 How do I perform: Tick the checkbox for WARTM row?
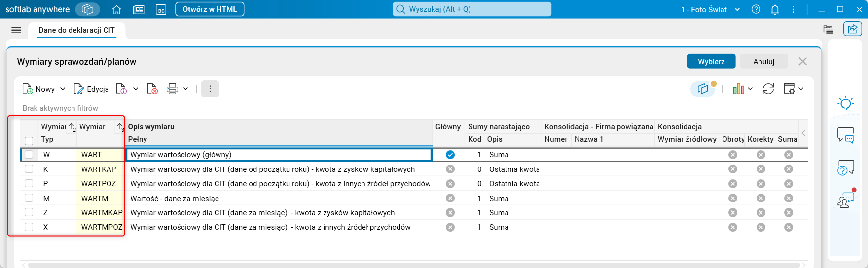point(29,198)
